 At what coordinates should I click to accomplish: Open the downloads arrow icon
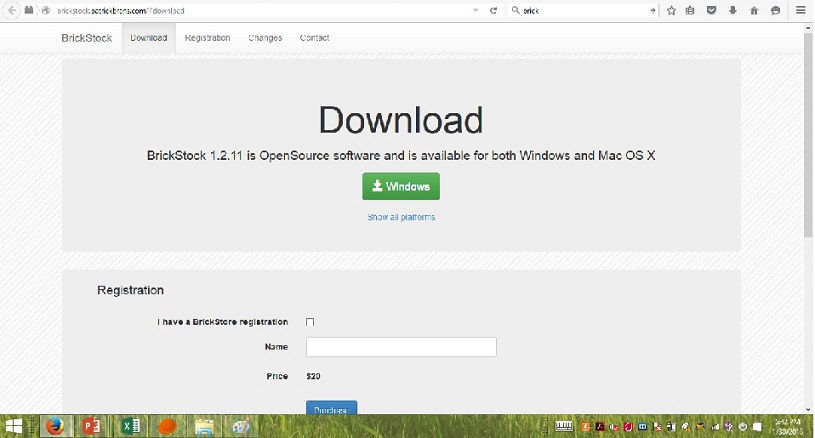click(x=732, y=10)
